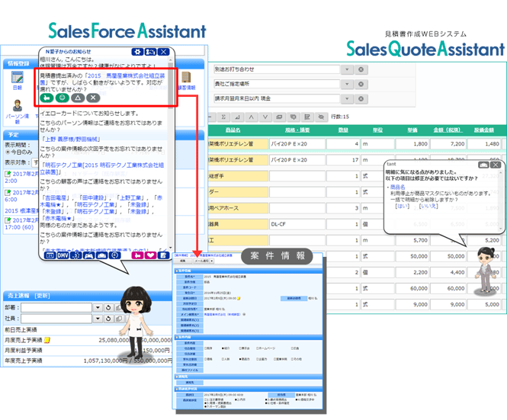This screenshot has width=507, height=420.
Task: Click the notification balloon's vertical scrollbar
Action: pos(171,154)
